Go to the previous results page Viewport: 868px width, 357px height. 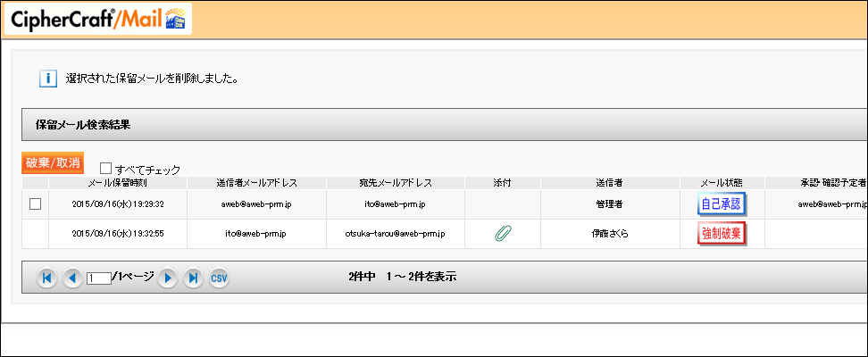(72, 278)
